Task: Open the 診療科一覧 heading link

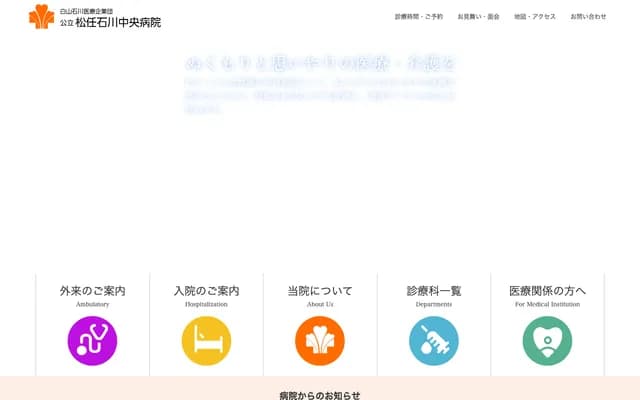Action: 434,291
